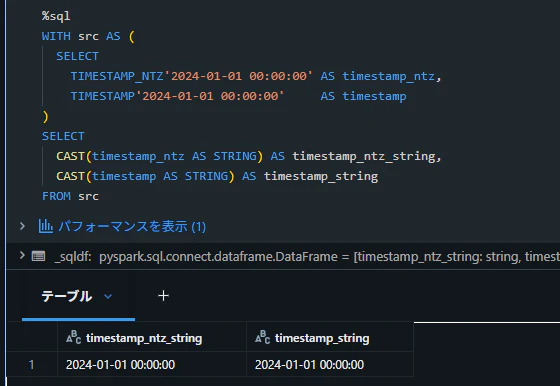Click the table icon beside _sqldf
The width and height of the screenshot is (560, 386).
pos(38,256)
